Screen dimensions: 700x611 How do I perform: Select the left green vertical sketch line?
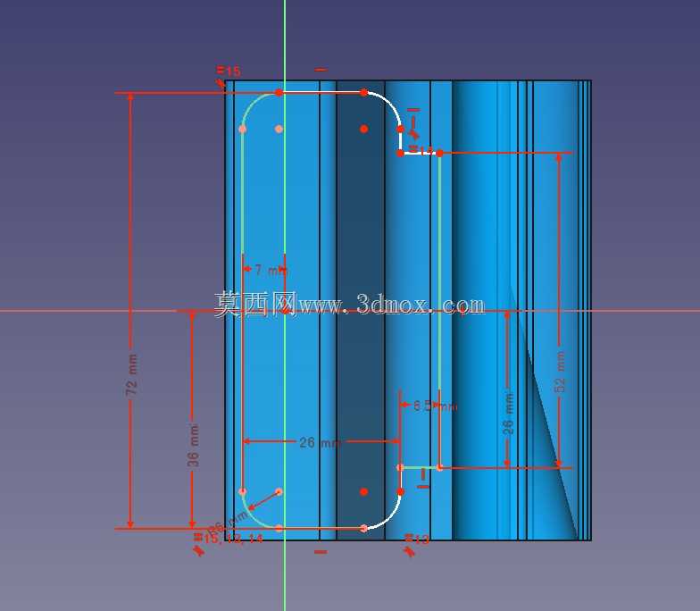pyautogui.click(x=243, y=311)
